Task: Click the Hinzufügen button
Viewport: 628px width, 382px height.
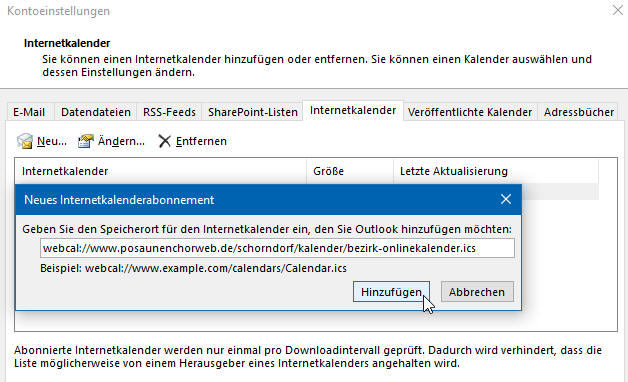Action: pos(391,292)
